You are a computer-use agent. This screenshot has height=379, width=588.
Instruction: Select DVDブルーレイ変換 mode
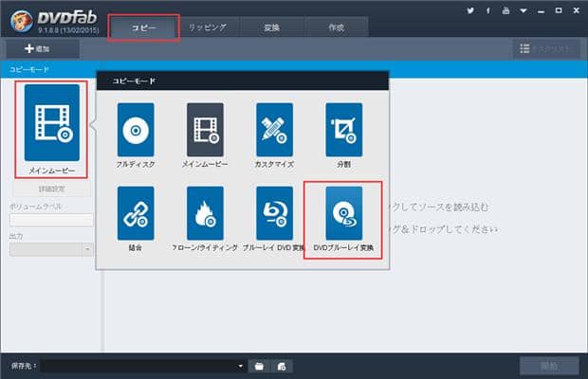344,213
